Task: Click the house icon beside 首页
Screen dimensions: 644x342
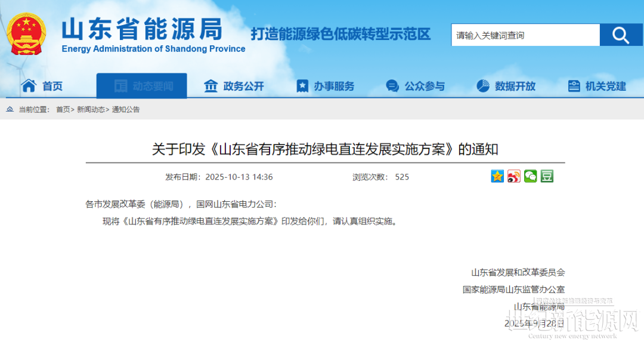Action: pyautogui.click(x=29, y=86)
